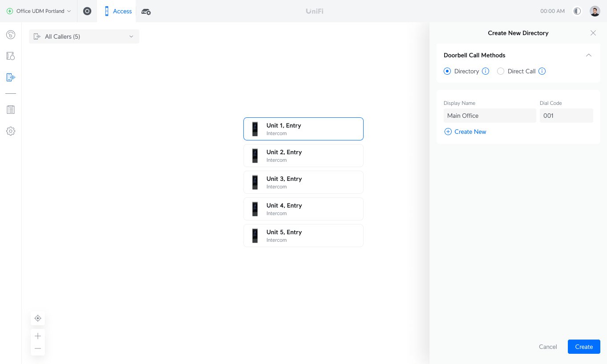The width and height of the screenshot is (607, 364).
Task: Click the Main Office display name field
Action: [490, 116]
